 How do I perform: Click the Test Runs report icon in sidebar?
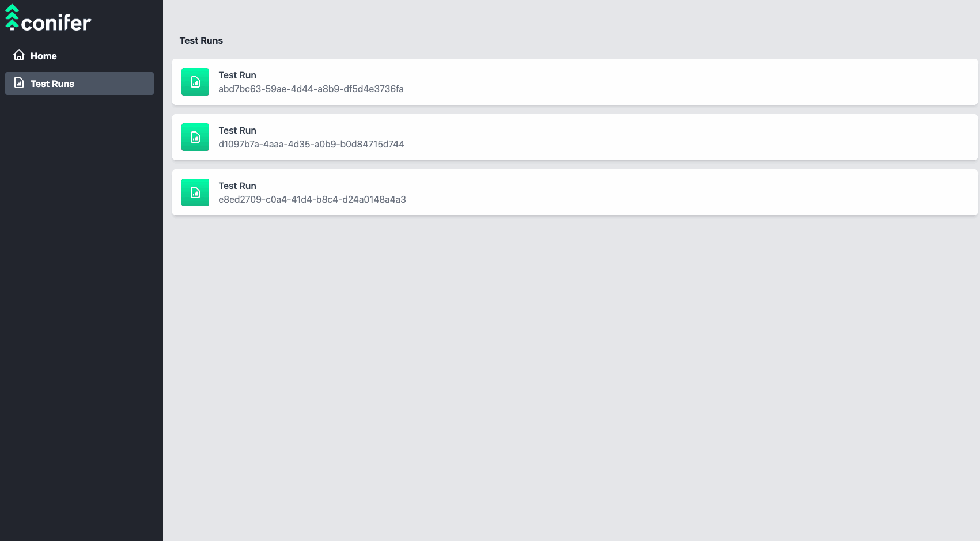point(19,83)
